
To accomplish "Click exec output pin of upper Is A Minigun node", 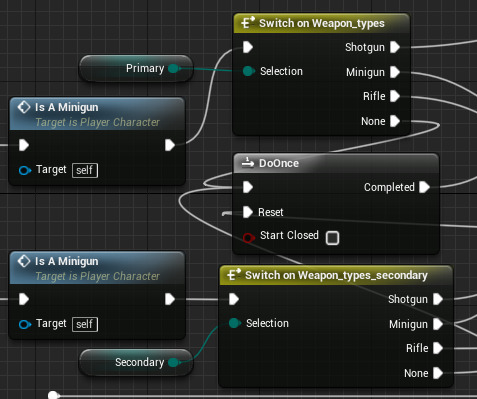I will 170,145.
